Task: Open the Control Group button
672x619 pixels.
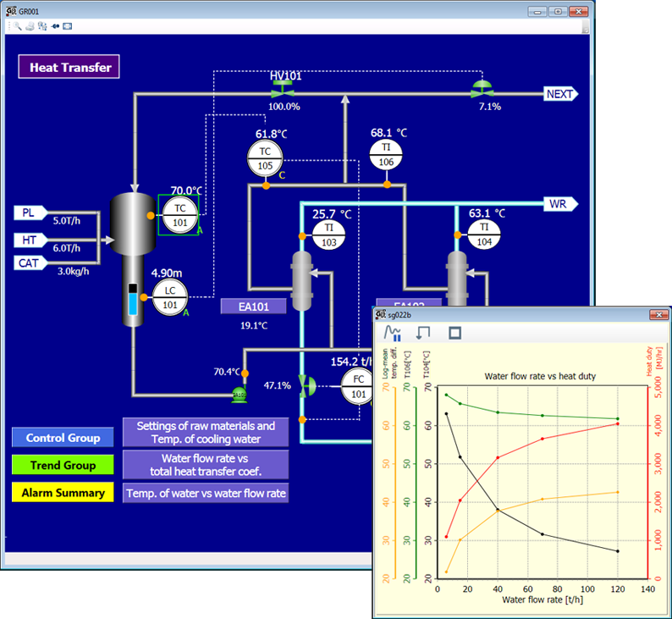Action: (x=63, y=438)
